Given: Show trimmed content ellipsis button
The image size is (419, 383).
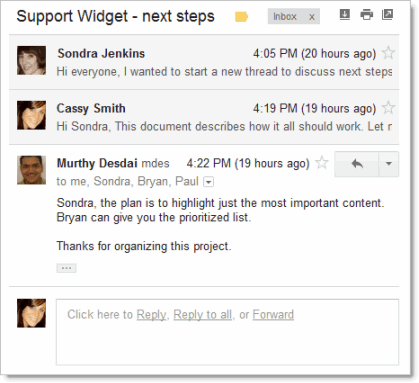Looking at the screenshot, I should tap(66, 268).
